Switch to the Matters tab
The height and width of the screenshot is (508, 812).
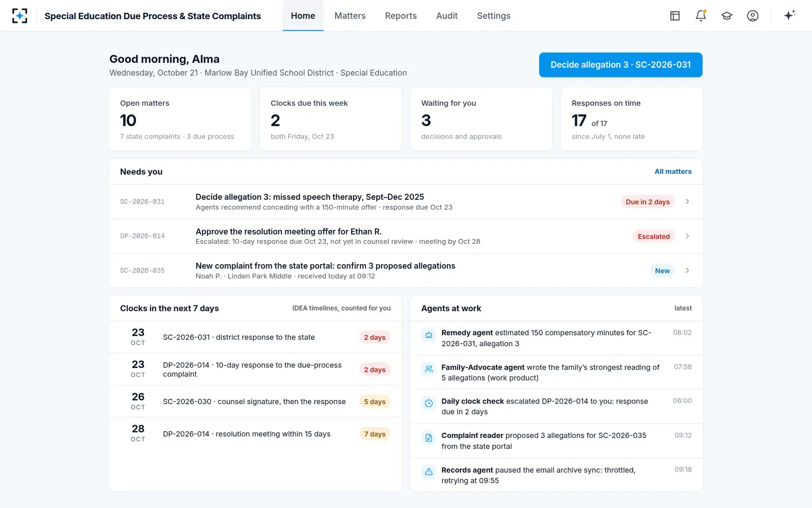point(350,16)
